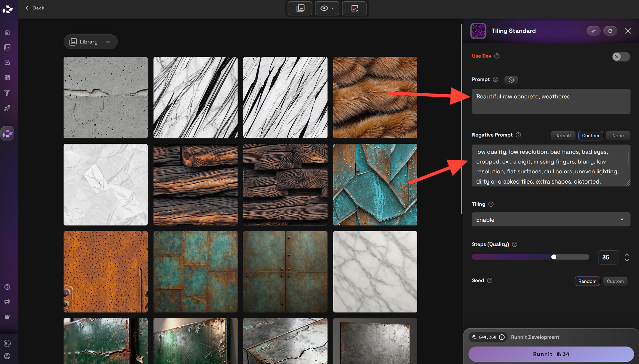Open the rocket icon in sidebar
The height and width of the screenshot is (364, 639).
pyautogui.click(x=7, y=108)
